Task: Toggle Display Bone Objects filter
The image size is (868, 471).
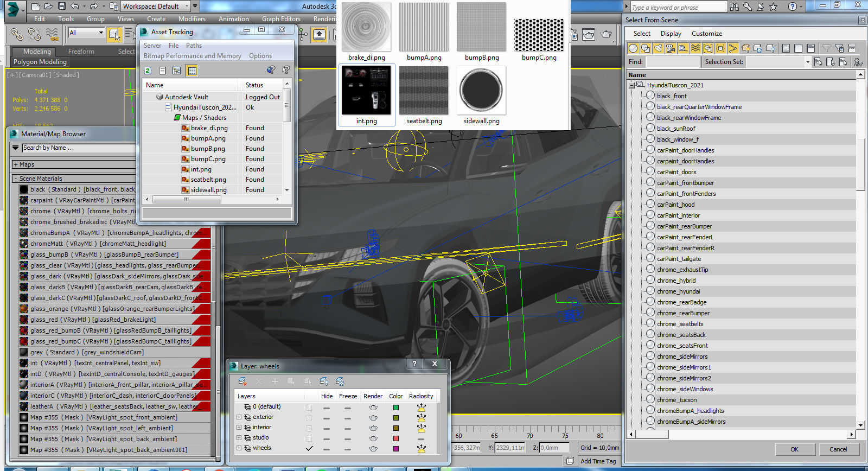Action: coord(732,48)
